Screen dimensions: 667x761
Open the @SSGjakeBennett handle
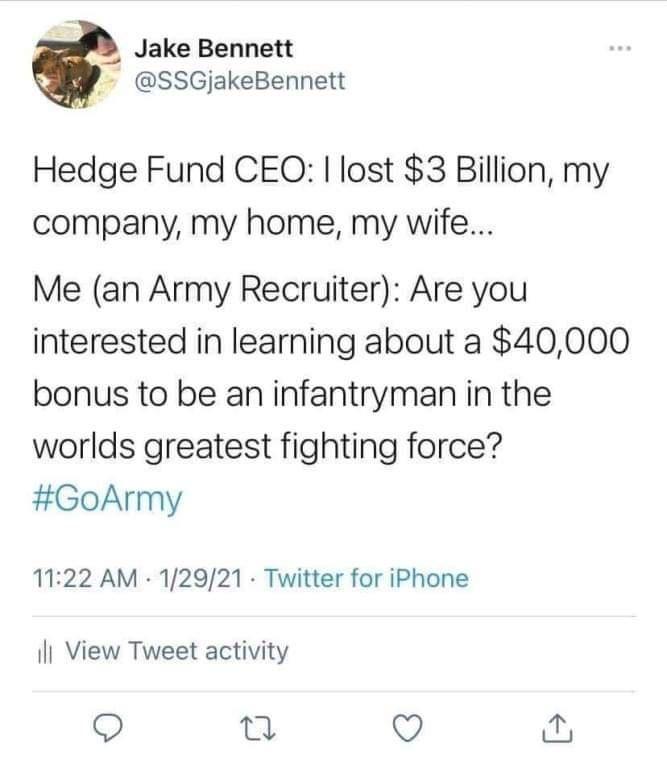click(239, 81)
